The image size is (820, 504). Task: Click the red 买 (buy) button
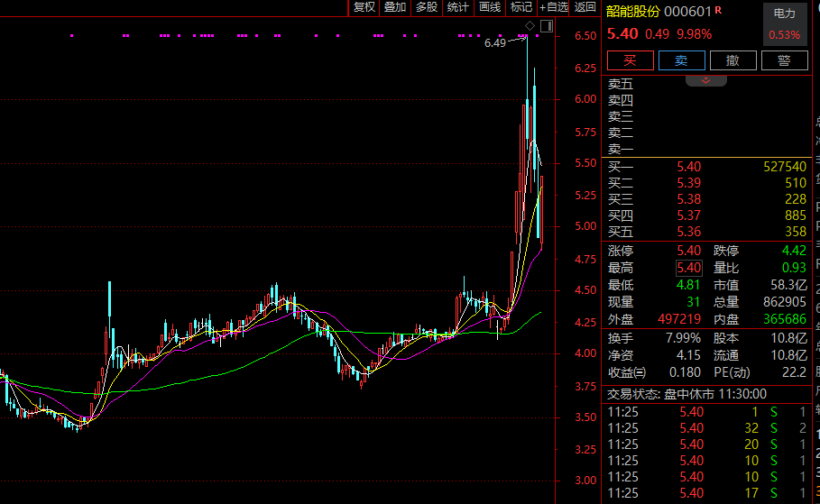(x=631, y=60)
